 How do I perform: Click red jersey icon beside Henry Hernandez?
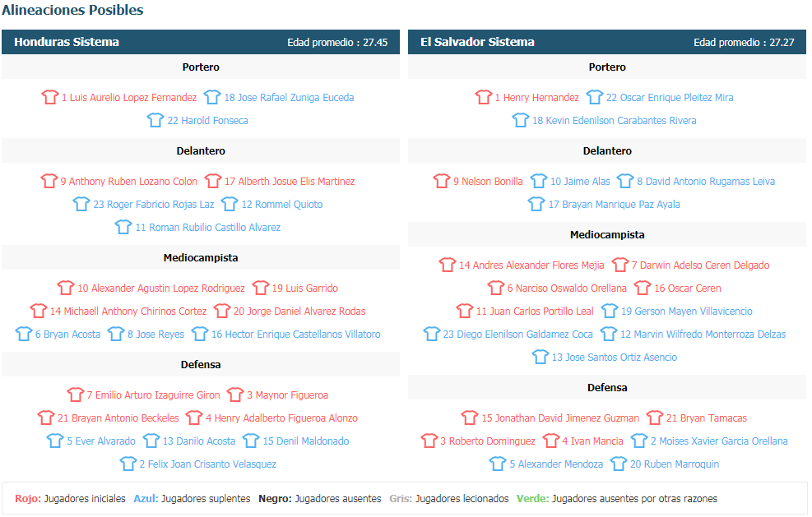(x=484, y=97)
